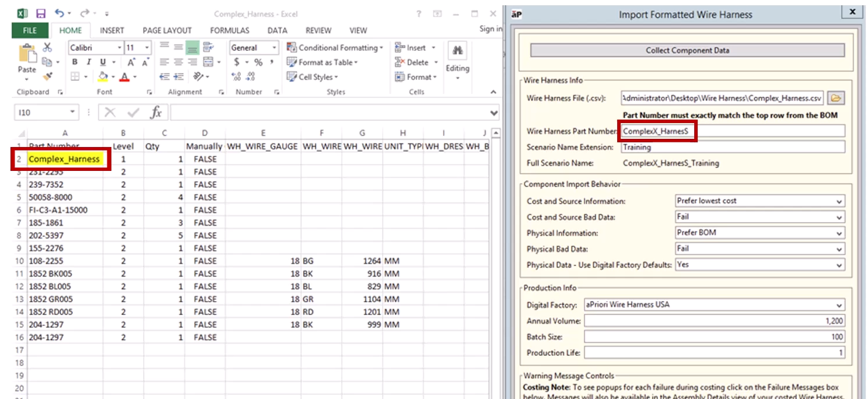Merge and center selected cells

click(208, 62)
